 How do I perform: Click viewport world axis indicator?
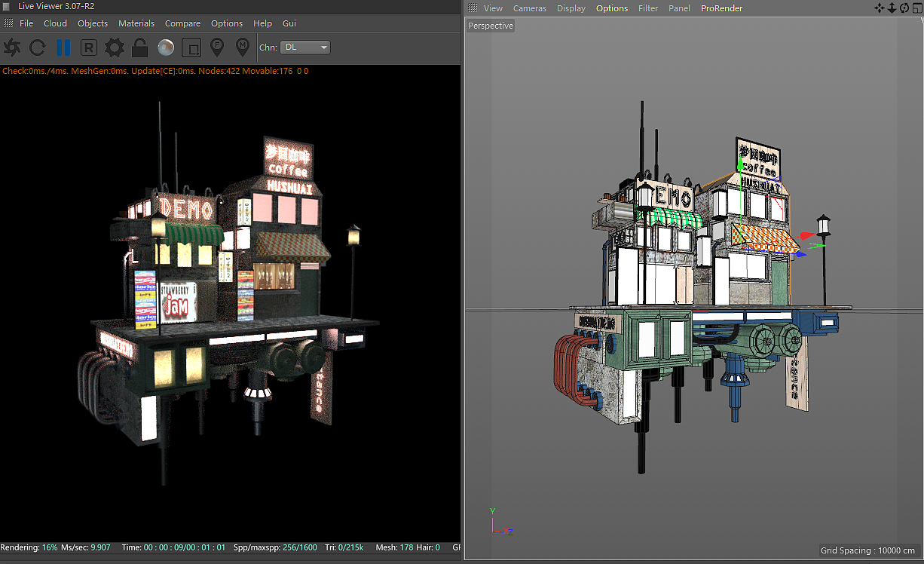click(500, 522)
